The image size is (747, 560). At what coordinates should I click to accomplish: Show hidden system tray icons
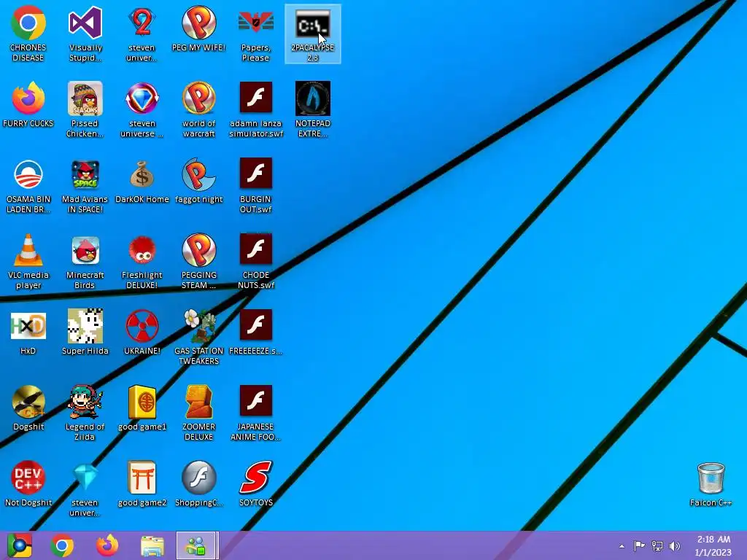pyautogui.click(x=622, y=546)
